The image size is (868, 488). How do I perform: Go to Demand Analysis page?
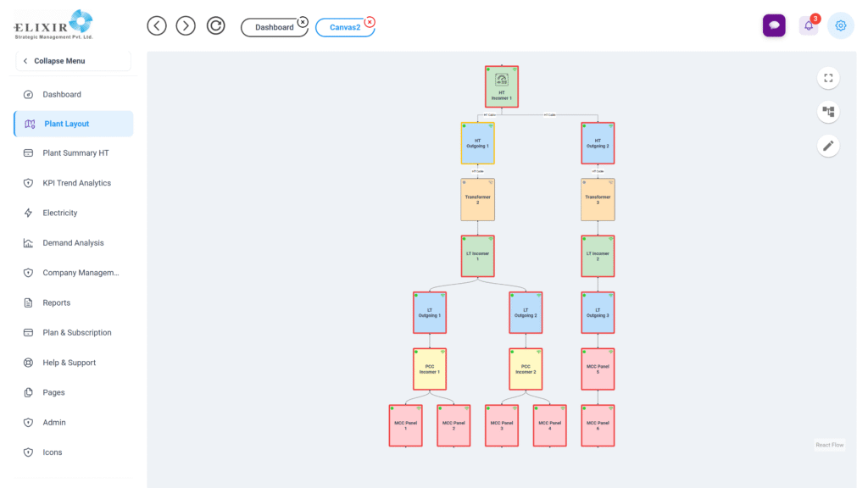point(73,243)
